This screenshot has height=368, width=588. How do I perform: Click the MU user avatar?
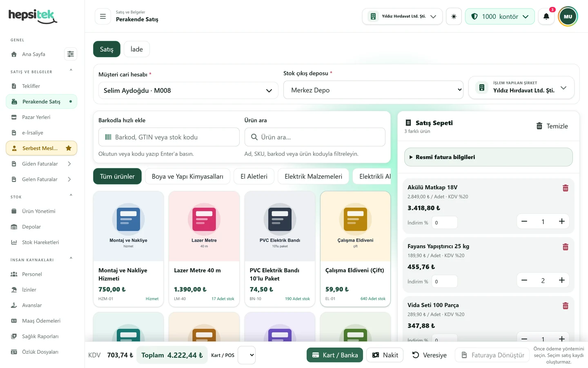568,16
